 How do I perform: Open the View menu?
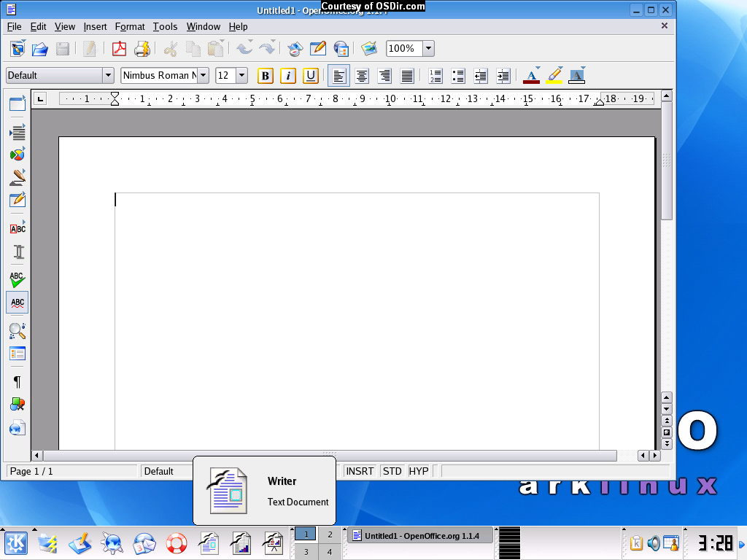point(65,27)
